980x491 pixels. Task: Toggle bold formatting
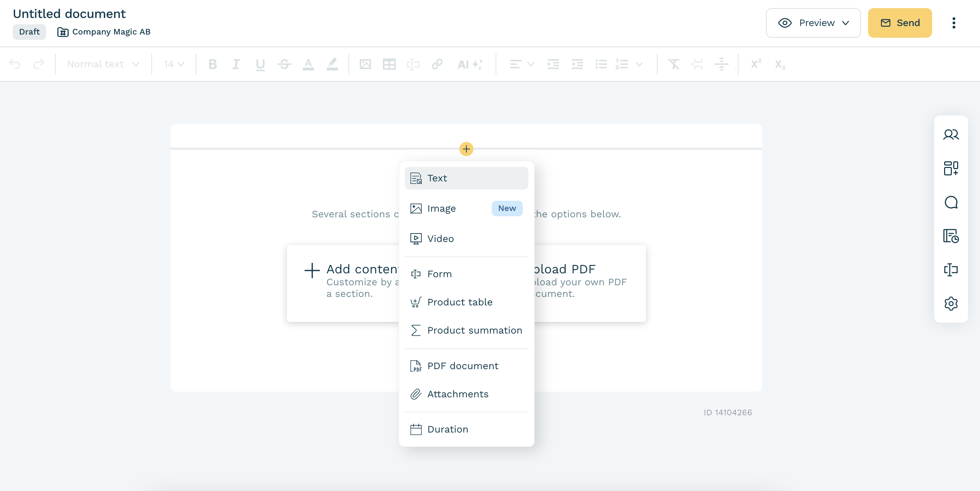pos(212,64)
